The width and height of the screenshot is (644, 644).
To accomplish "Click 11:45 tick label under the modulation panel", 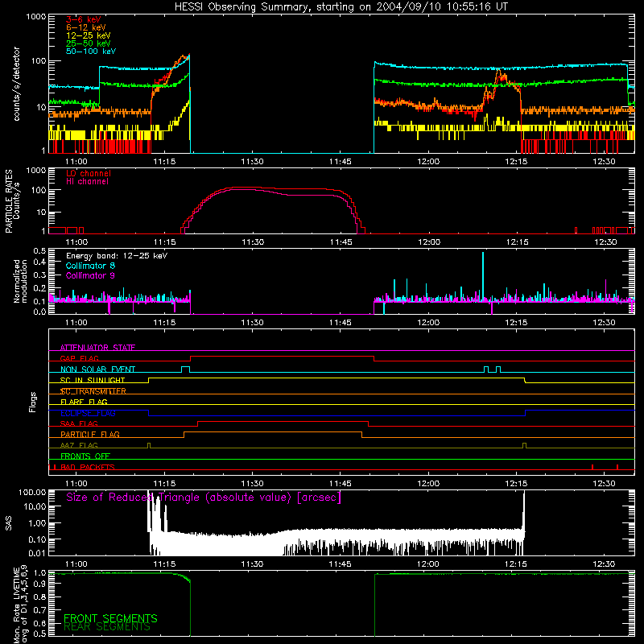I will point(340,323).
